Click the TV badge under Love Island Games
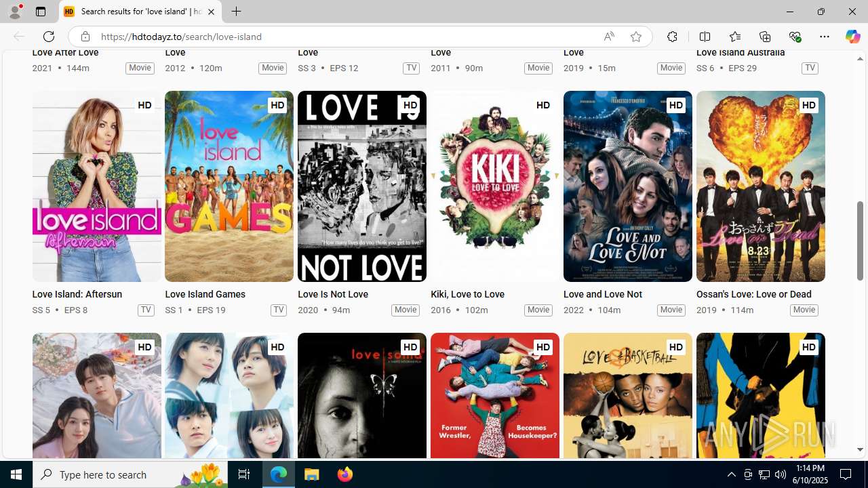Viewport: 868px width, 488px height. click(x=279, y=310)
